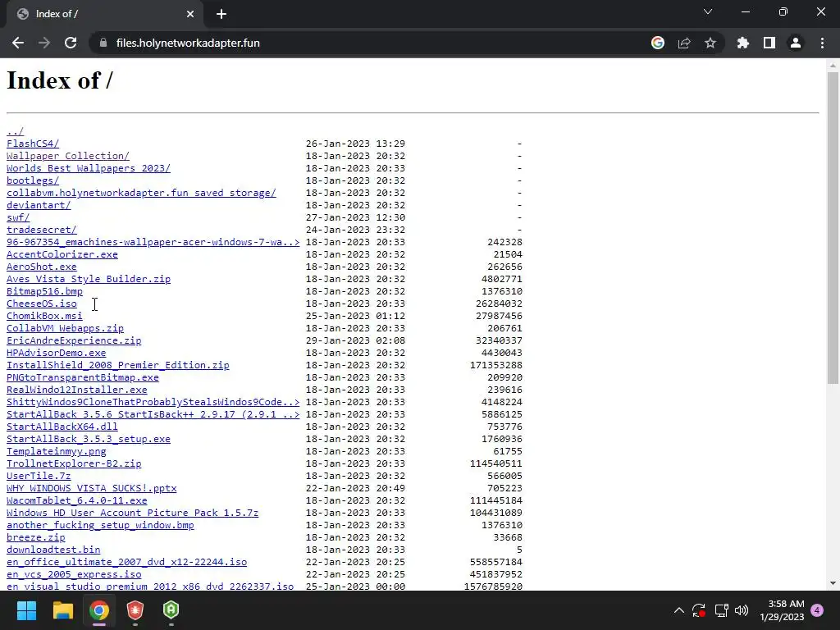Open the FlashCS4/ folder link

[33, 144]
